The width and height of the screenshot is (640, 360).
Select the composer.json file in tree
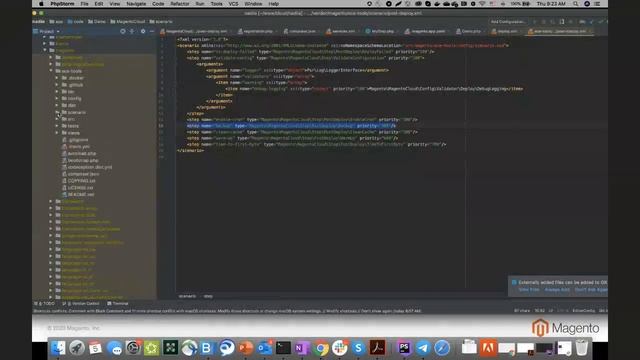pos(83,174)
